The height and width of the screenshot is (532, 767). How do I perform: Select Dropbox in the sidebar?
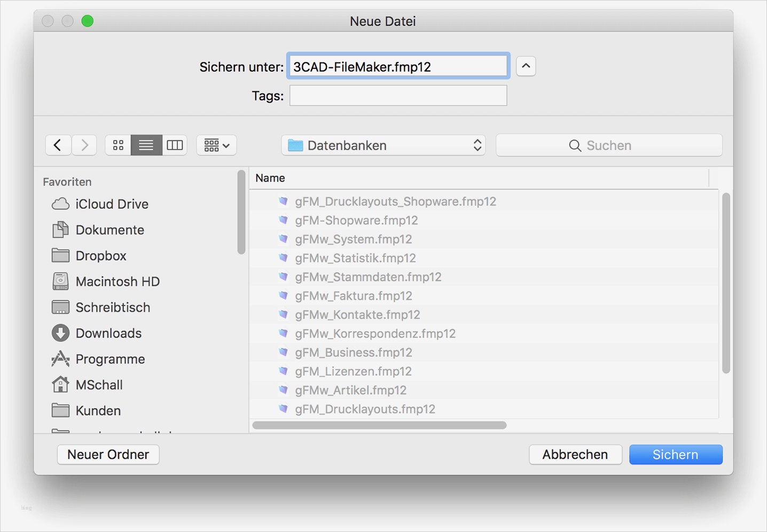coord(101,256)
